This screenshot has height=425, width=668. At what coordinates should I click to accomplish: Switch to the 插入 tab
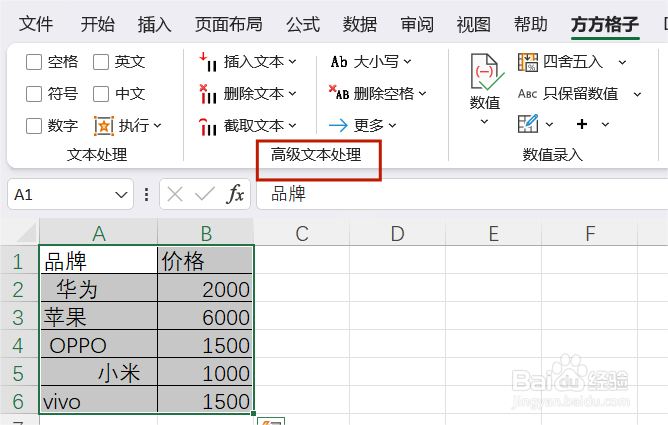[x=154, y=24]
